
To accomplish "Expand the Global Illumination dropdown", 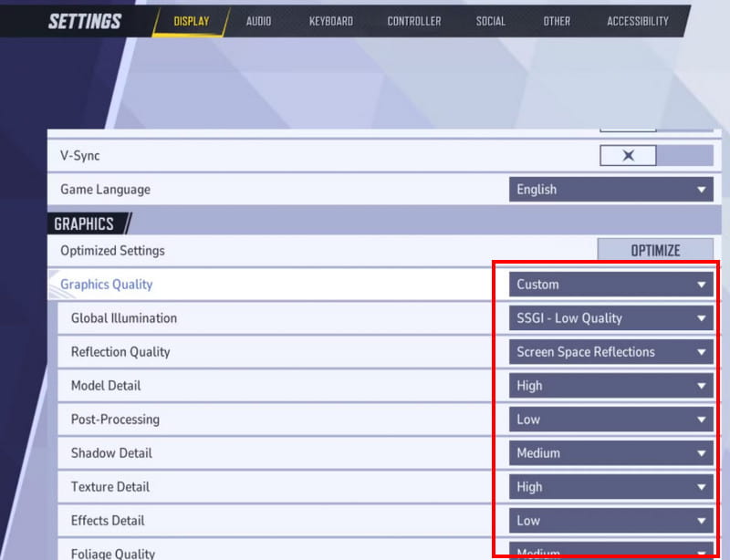I will 610,318.
